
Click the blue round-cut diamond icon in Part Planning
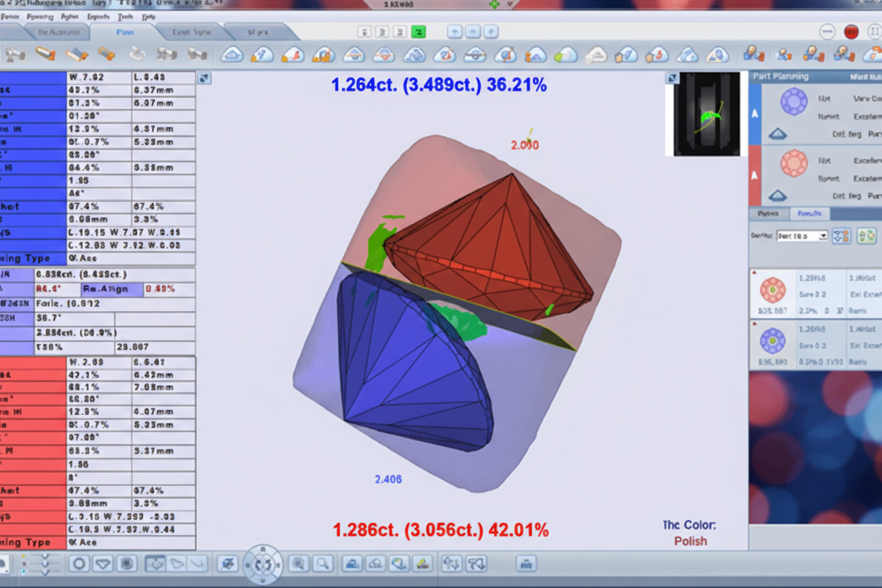click(794, 102)
